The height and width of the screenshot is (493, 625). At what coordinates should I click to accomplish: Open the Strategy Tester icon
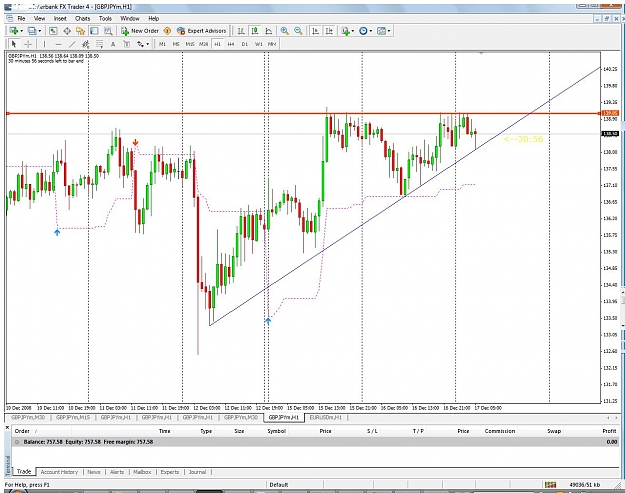coord(108,31)
